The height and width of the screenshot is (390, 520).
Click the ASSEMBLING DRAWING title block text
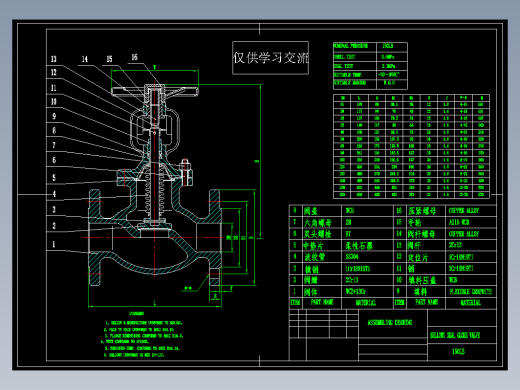click(x=390, y=322)
